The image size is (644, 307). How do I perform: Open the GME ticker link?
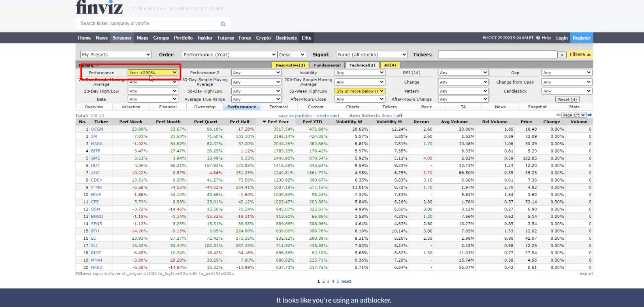95,158
